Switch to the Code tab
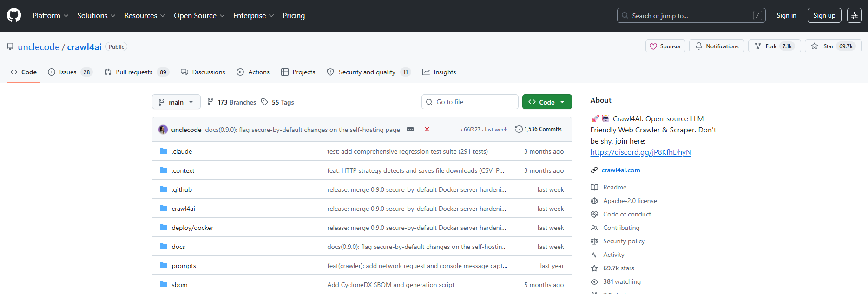 23,72
